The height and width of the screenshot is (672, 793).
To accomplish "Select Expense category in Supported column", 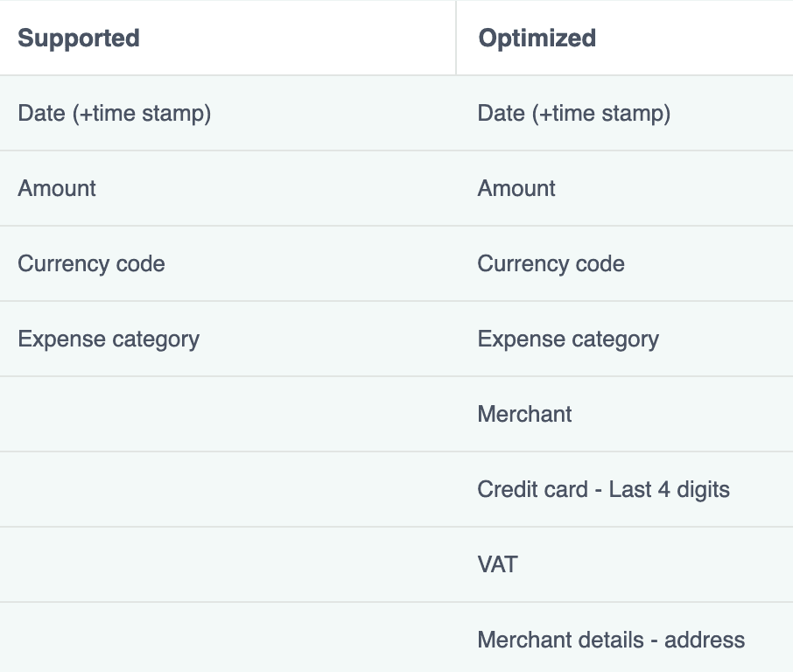I will pyautogui.click(x=109, y=339).
